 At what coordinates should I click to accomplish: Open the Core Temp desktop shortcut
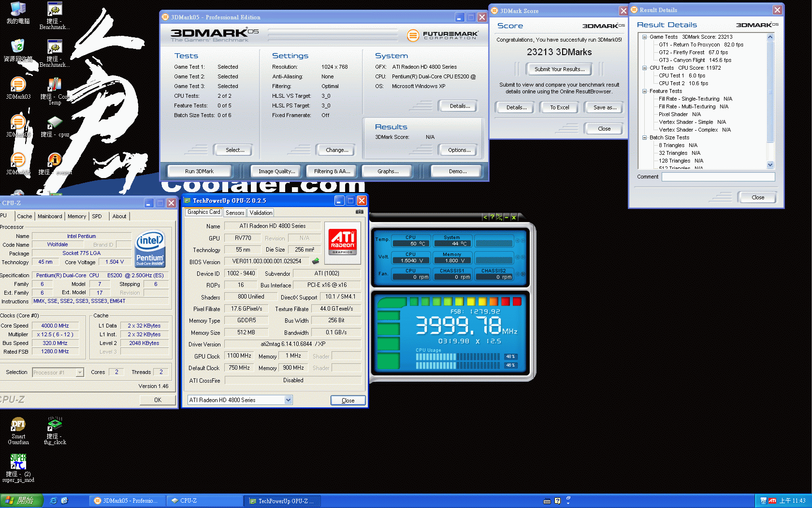point(54,91)
